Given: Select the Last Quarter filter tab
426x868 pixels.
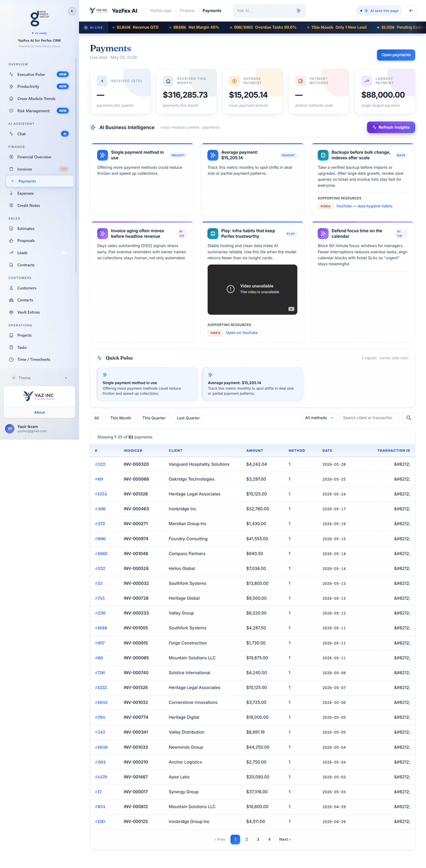Looking at the screenshot, I should point(188,418).
